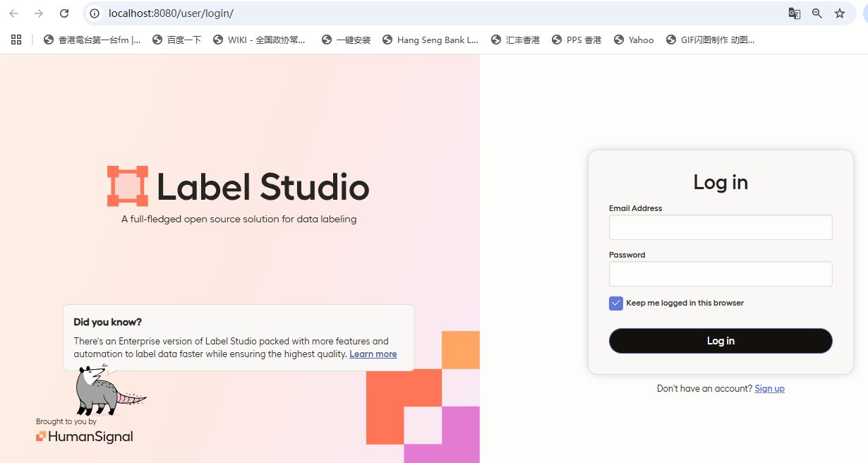Uncheck Keep me logged in this browser
Viewport: 868px width, 463px height.
tap(616, 303)
